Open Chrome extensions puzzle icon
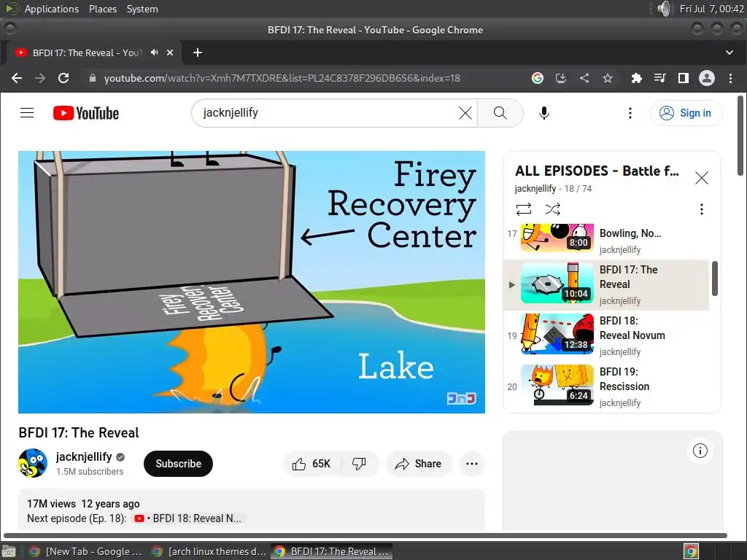 [636, 78]
